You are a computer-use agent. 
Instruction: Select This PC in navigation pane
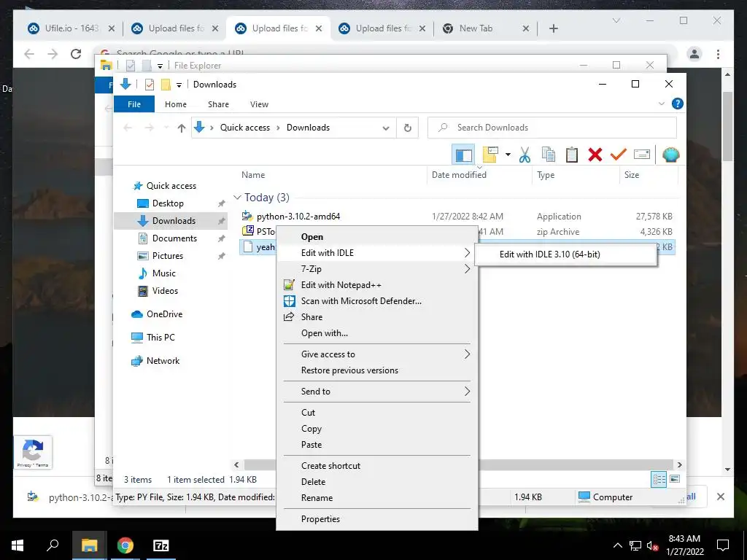[x=160, y=338]
